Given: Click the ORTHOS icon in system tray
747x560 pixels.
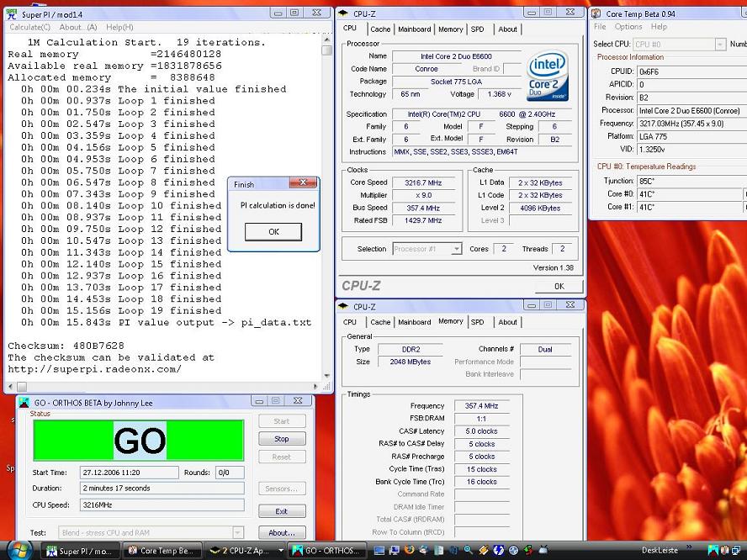Looking at the screenshot, I should tap(712, 551).
